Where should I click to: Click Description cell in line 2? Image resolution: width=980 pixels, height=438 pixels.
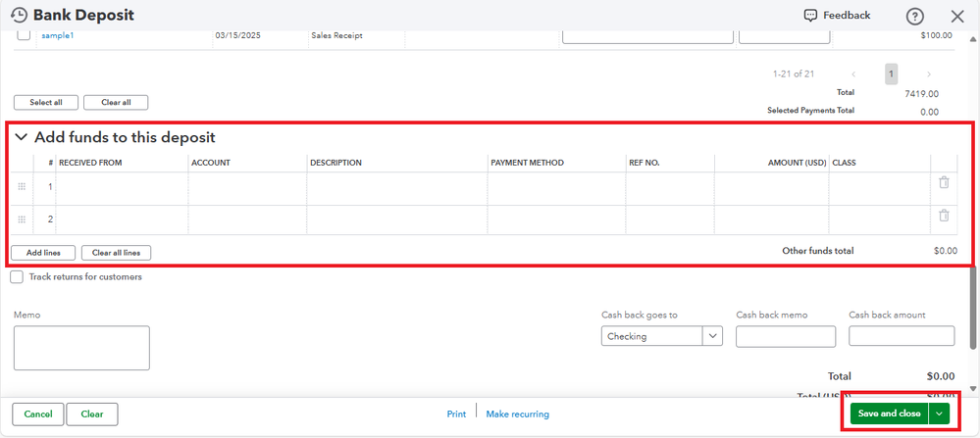pos(397,219)
